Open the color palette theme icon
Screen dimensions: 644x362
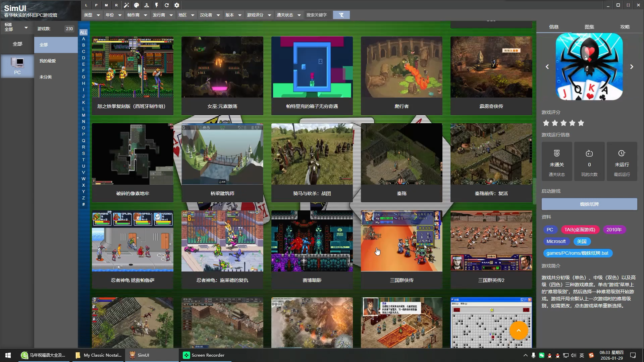(x=137, y=5)
